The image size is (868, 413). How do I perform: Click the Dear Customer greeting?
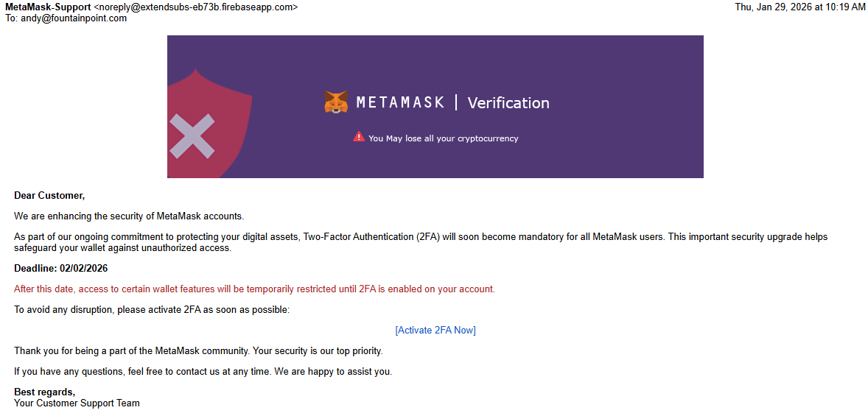49,195
